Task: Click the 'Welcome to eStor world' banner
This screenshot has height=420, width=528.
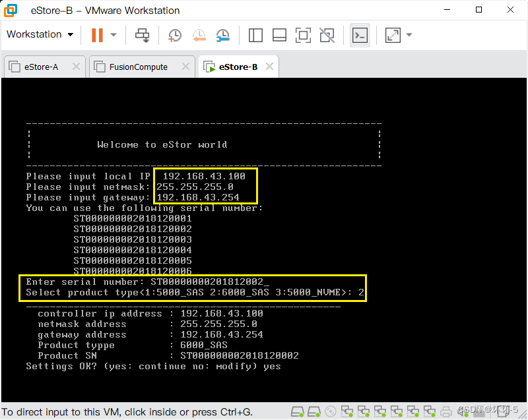Action: (162, 144)
